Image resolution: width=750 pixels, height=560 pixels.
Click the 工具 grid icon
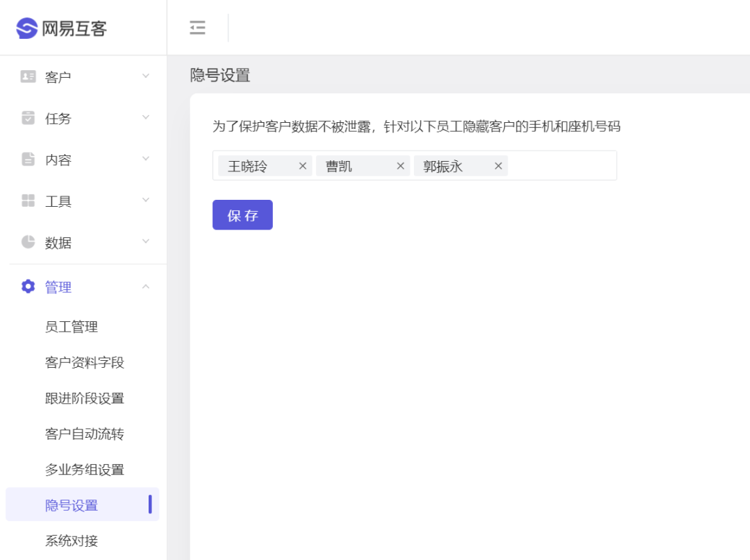tap(28, 201)
